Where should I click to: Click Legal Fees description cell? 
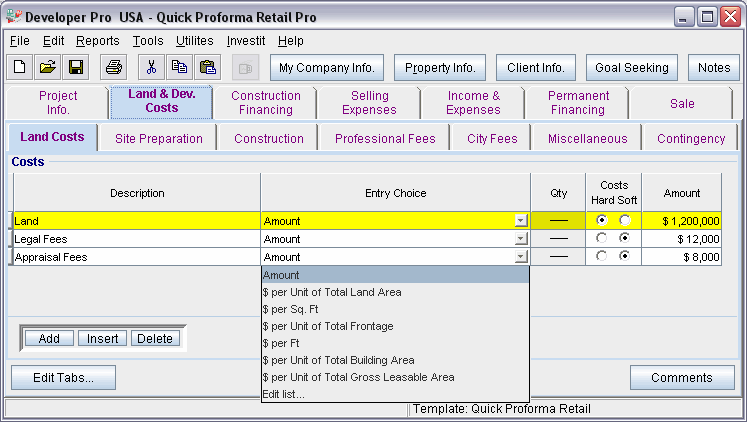coord(137,239)
